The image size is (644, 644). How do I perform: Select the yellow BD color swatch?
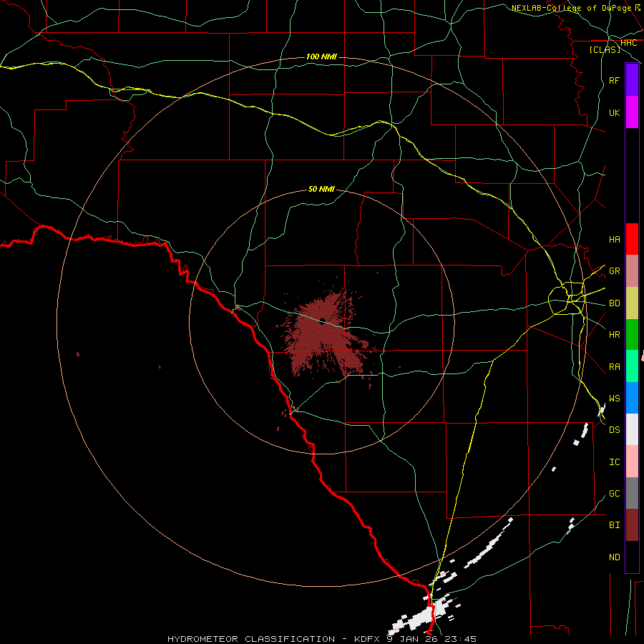point(632,303)
